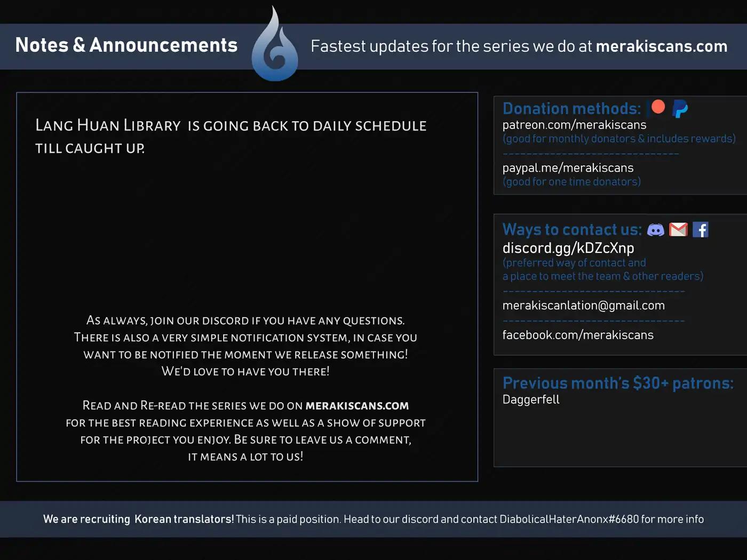Click the Discord icon next to contact heading
Viewport: 747px width, 560px height.
click(655, 230)
